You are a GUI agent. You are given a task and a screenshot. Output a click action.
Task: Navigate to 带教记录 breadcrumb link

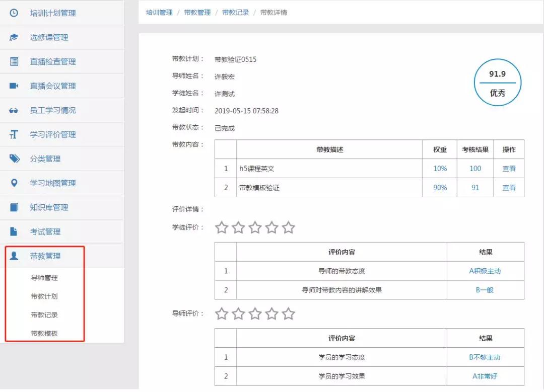click(235, 13)
